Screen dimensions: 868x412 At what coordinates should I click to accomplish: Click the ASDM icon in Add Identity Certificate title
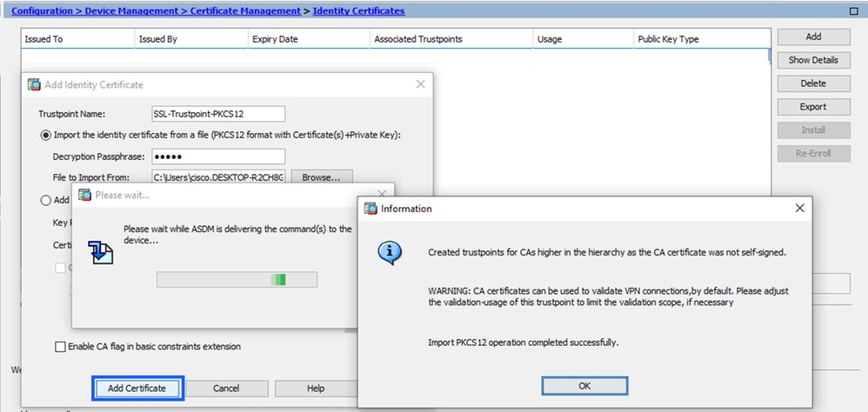[34, 84]
